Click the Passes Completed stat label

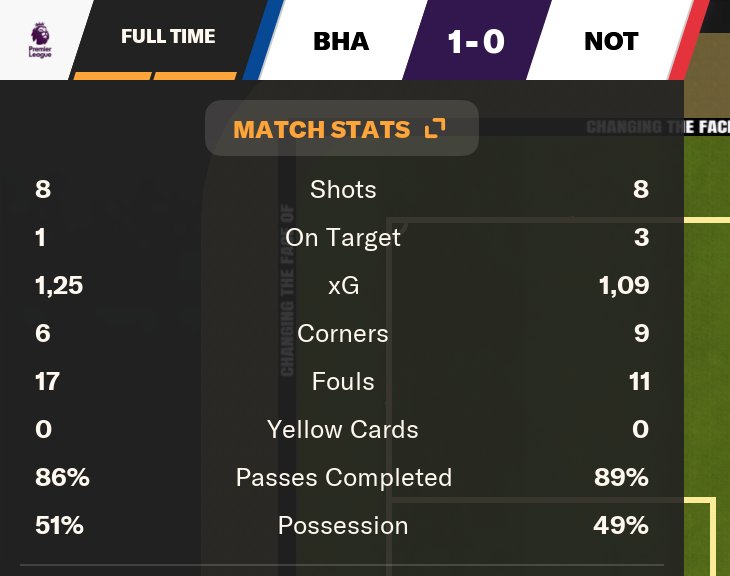343,477
